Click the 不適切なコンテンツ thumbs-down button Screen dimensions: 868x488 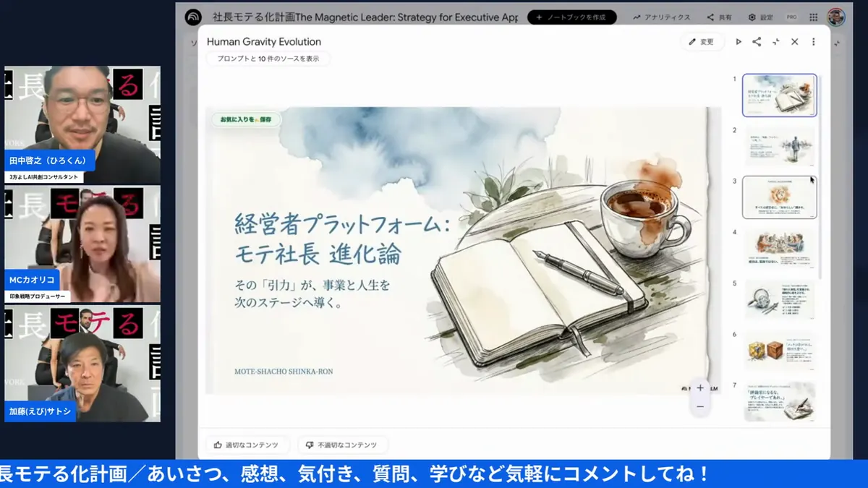click(342, 445)
